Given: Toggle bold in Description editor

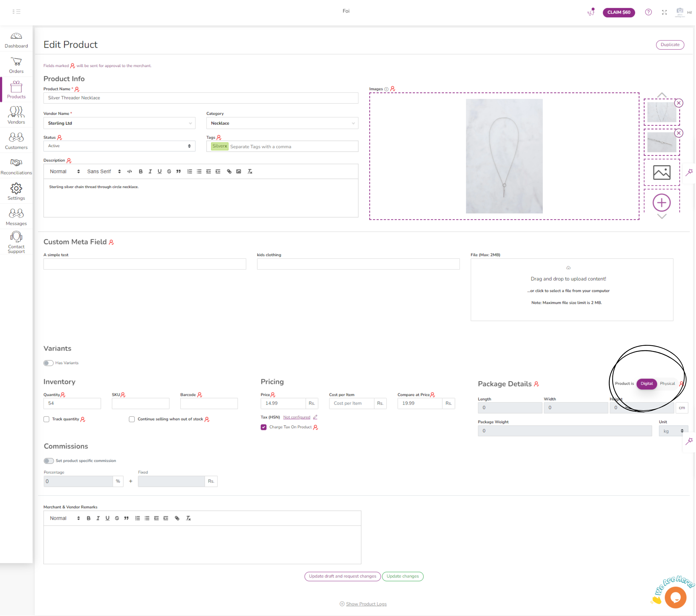Looking at the screenshot, I should 140,172.
